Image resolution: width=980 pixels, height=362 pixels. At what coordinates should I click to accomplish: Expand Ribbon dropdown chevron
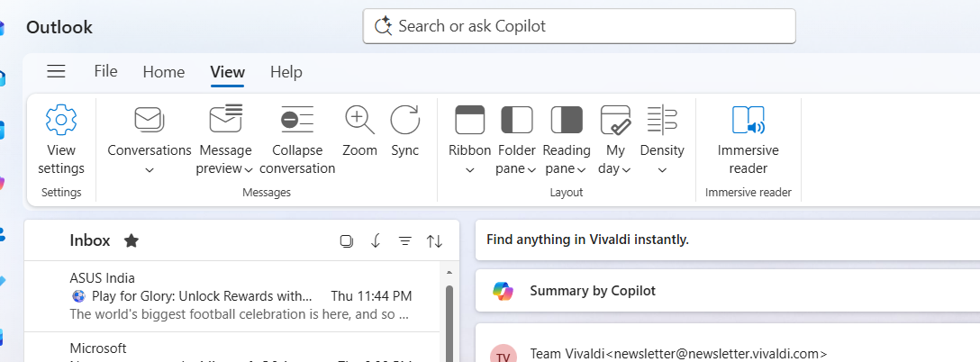coord(470,170)
